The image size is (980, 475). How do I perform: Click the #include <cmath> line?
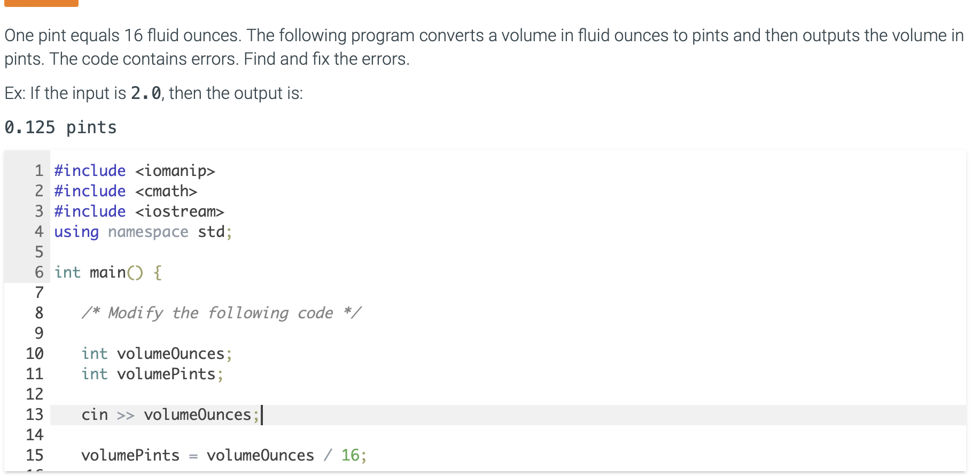[126, 191]
